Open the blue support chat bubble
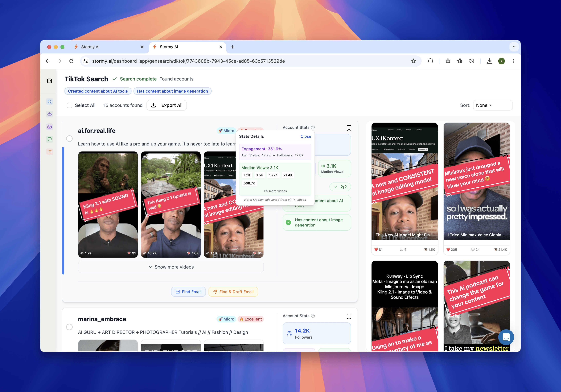Image resolution: width=561 pixels, height=392 pixels. (505, 337)
